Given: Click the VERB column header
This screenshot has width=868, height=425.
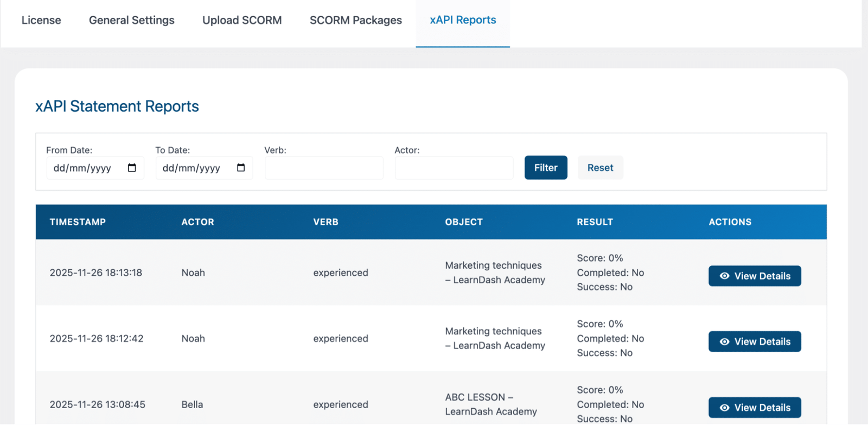Looking at the screenshot, I should pyautogui.click(x=325, y=222).
